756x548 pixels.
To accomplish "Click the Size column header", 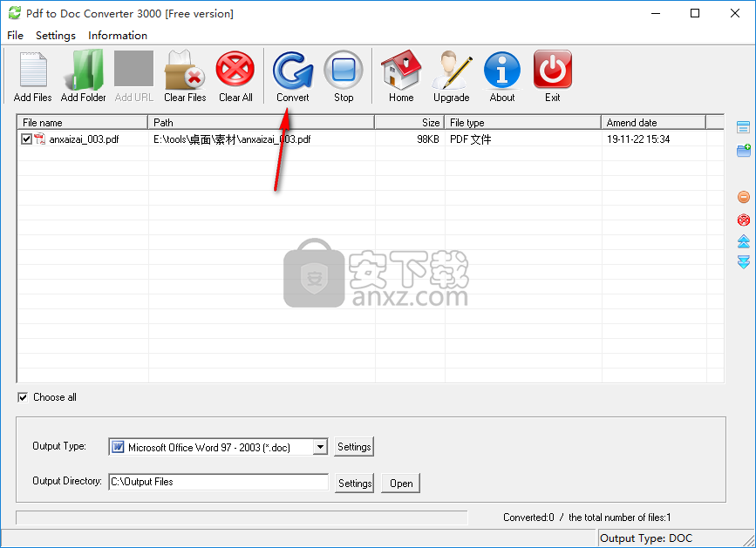I will pos(409,122).
